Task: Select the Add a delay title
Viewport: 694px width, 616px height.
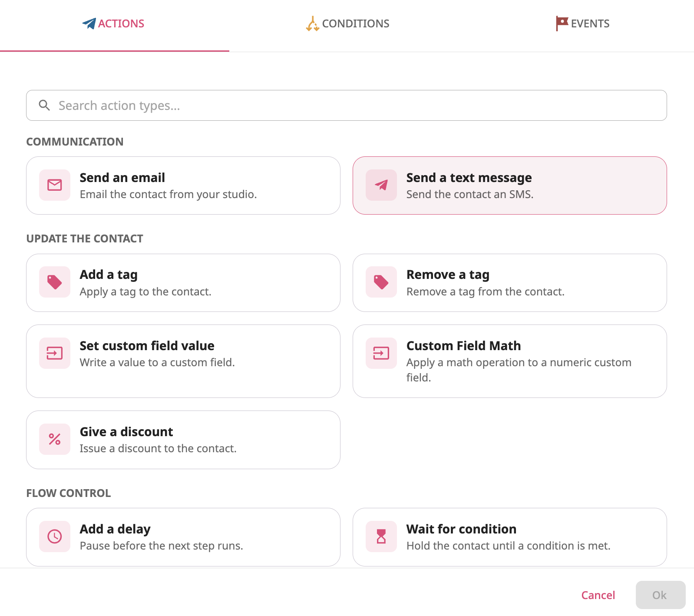Action: pyautogui.click(x=115, y=529)
